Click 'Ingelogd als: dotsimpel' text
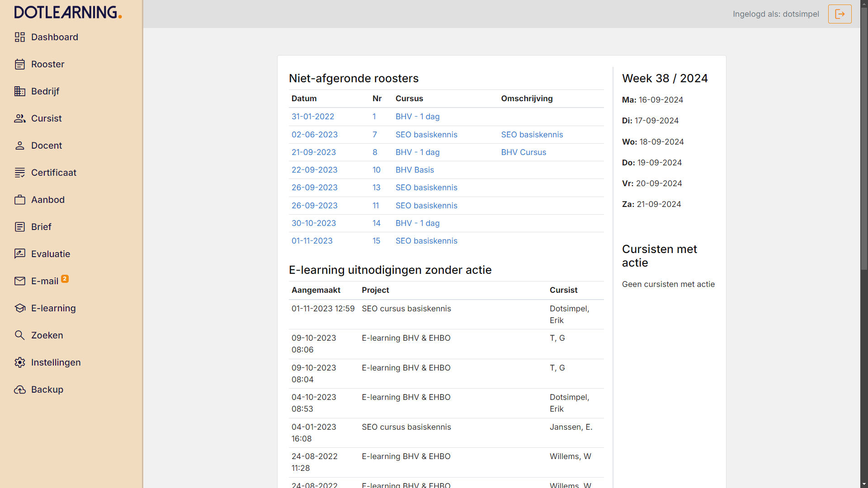868x488 pixels. [x=776, y=14]
